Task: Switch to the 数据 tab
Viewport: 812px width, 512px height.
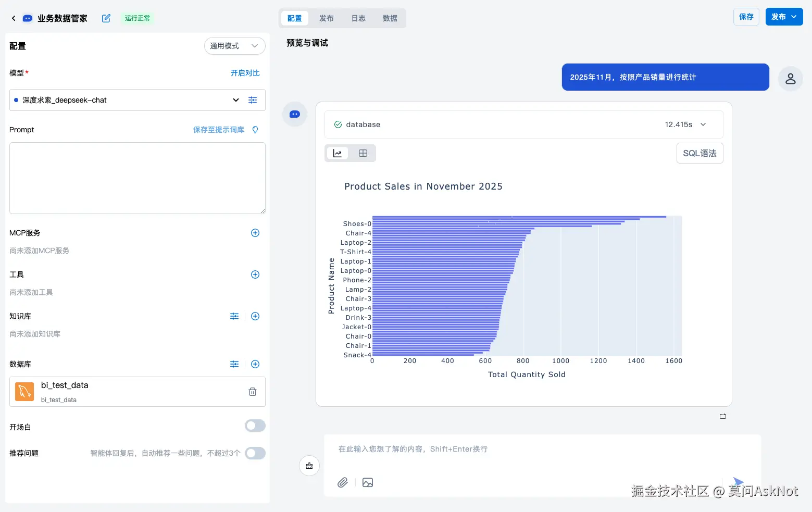Action: pos(390,18)
